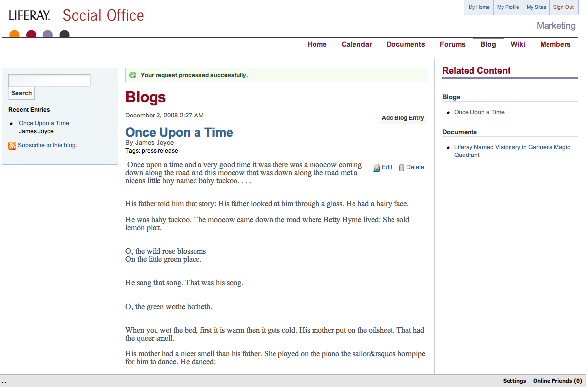Viewport: 588px width, 387px height.
Task: Click the date 'December 2, 2008 2:27 AM'
Action: tap(164, 115)
